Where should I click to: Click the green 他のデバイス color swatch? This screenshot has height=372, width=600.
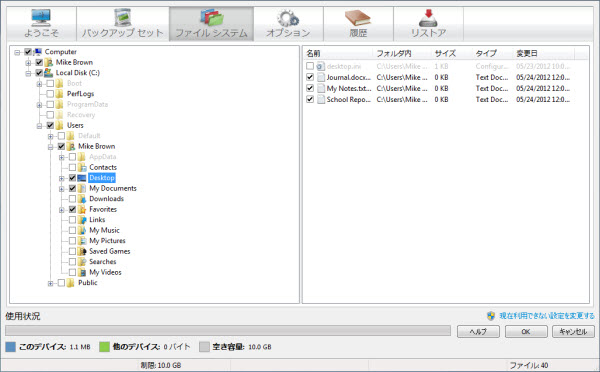(104, 347)
